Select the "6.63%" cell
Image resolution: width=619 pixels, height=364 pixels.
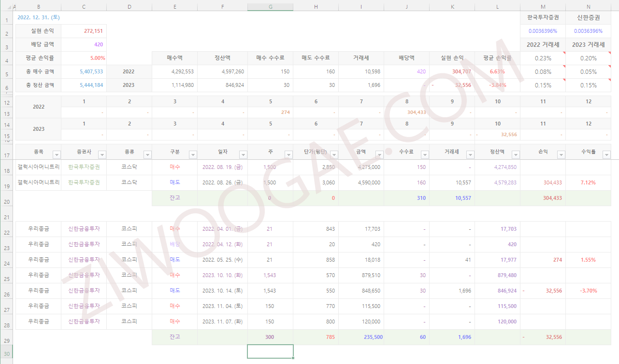[x=498, y=71]
